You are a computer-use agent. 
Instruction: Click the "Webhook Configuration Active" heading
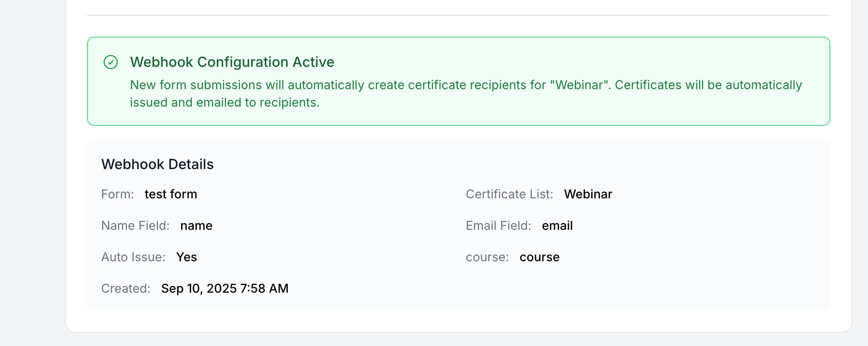[x=232, y=62]
